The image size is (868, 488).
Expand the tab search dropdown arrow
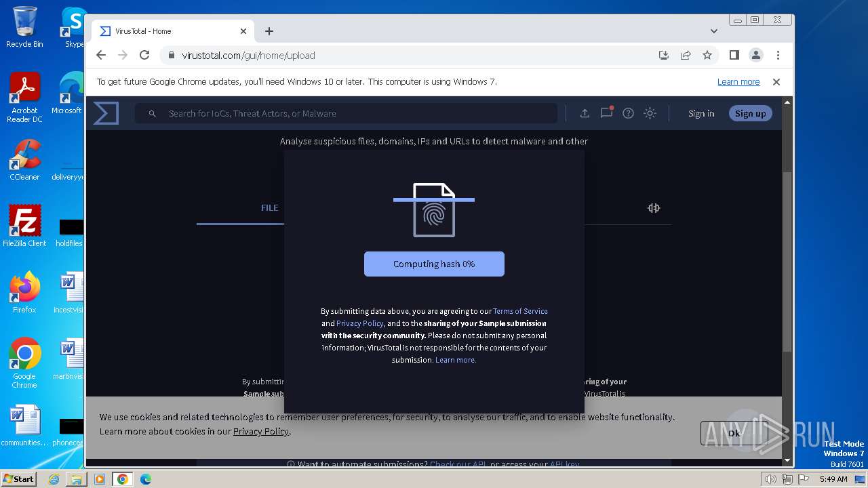pos(714,31)
